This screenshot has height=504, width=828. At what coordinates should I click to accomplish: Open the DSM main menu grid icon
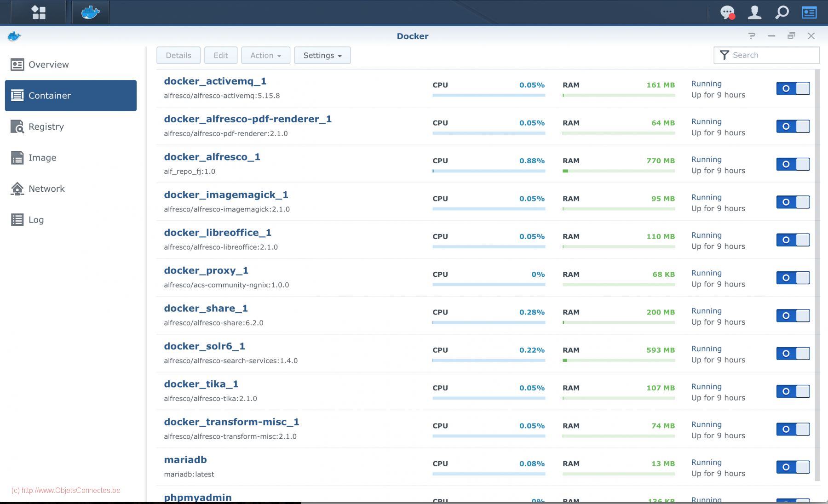coord(39,12)
